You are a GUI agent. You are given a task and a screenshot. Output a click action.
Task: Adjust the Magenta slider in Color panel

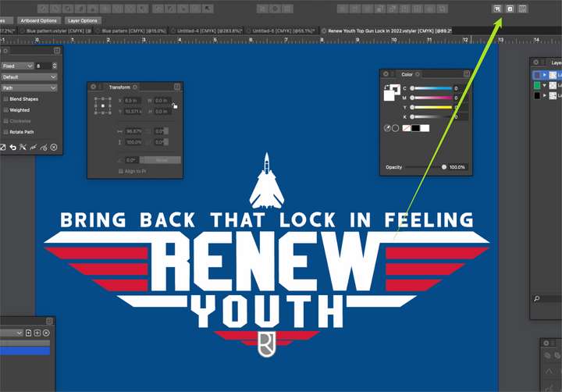click(x=432, y=98)
